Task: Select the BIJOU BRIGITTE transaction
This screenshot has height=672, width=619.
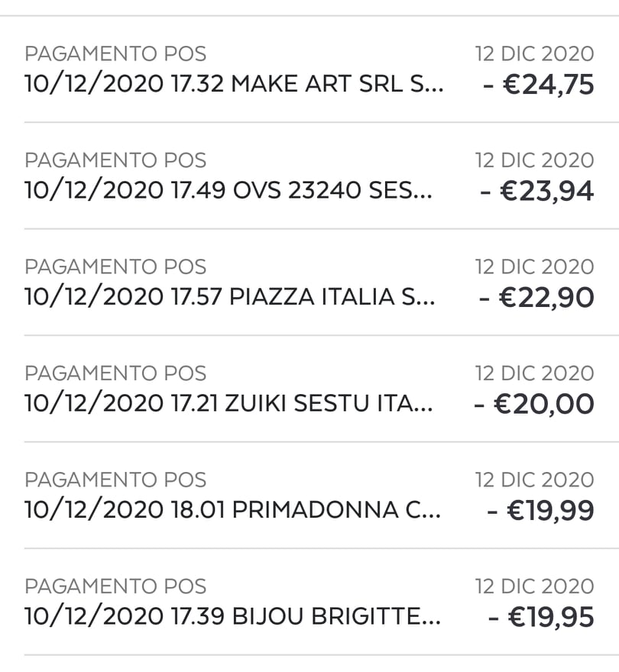Action: click(309, 602)
